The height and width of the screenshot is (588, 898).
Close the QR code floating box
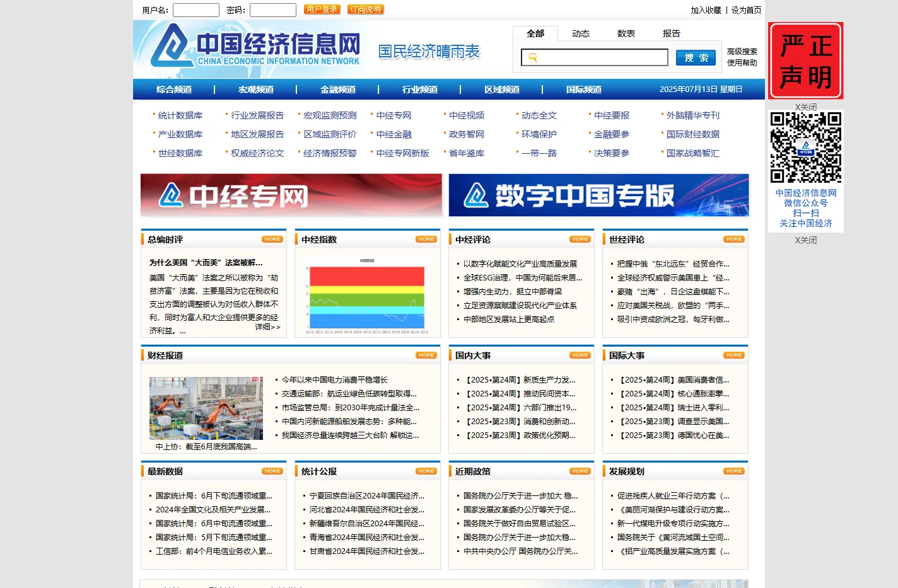(805, 240)
